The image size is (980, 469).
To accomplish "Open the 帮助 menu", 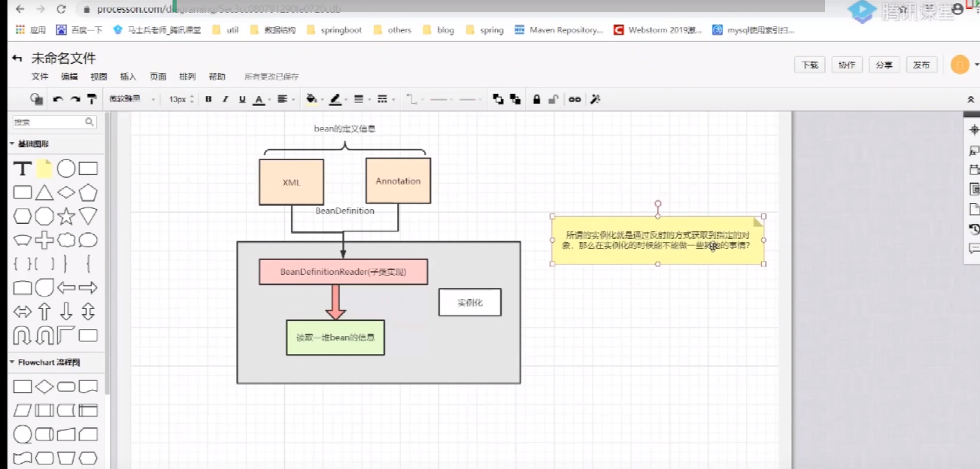I will click(217, 77).
